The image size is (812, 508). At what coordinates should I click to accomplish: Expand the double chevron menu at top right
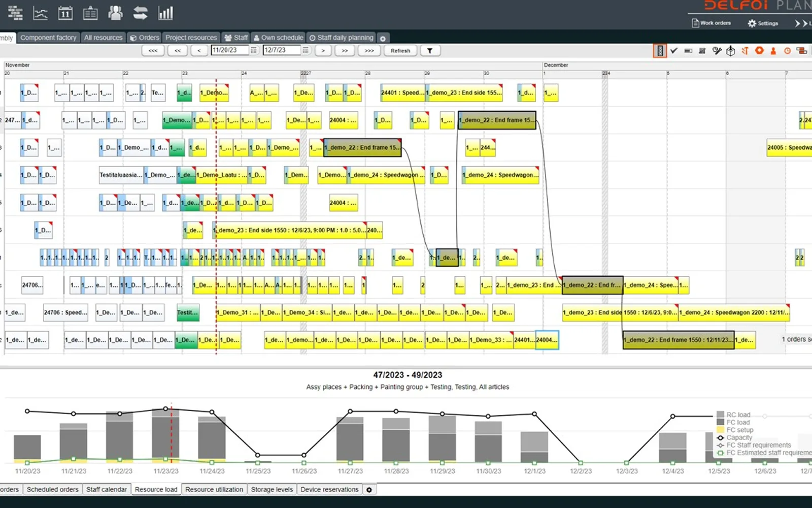801,23
